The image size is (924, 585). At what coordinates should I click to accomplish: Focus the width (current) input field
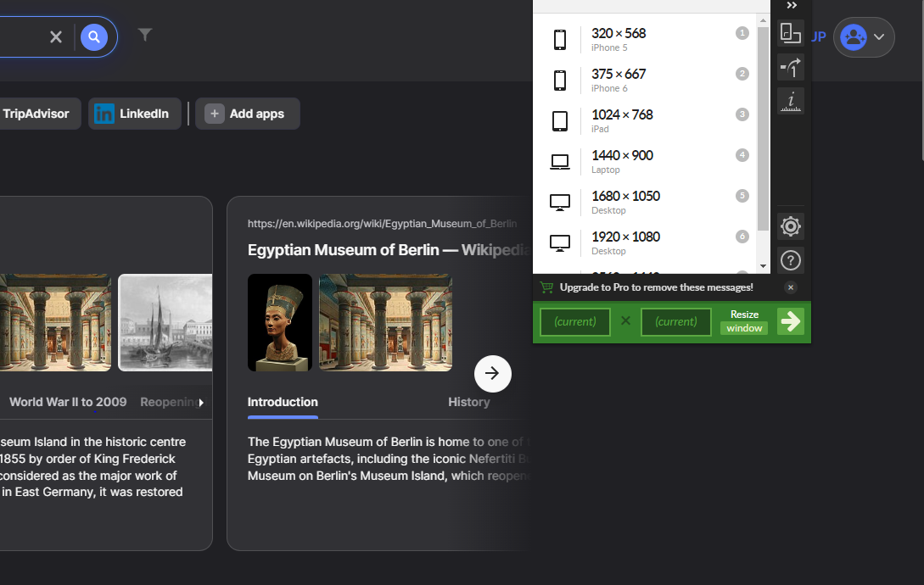coord(575,321)
